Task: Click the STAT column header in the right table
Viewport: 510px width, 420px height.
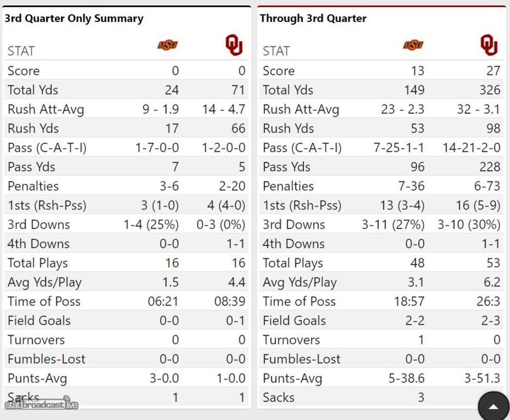Action: (x=276, y=51)
